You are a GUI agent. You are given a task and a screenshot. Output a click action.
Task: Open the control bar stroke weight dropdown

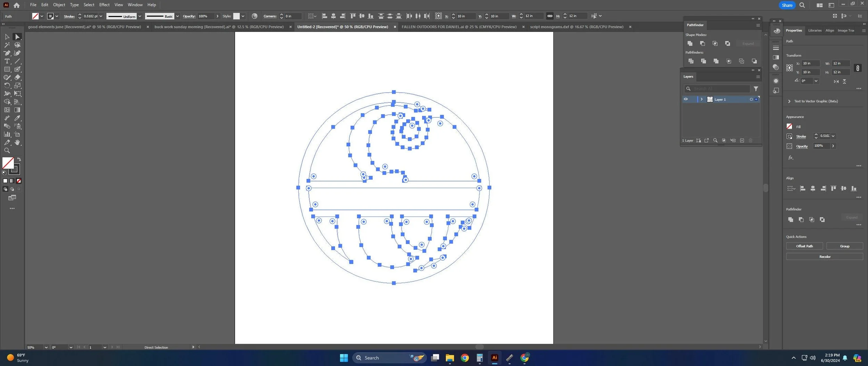click(x=101, y=16)
